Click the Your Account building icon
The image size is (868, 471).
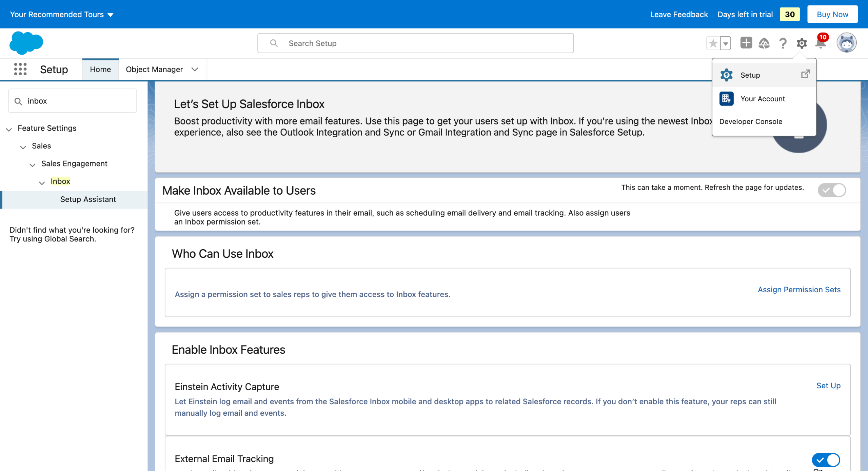coord(726,99)
